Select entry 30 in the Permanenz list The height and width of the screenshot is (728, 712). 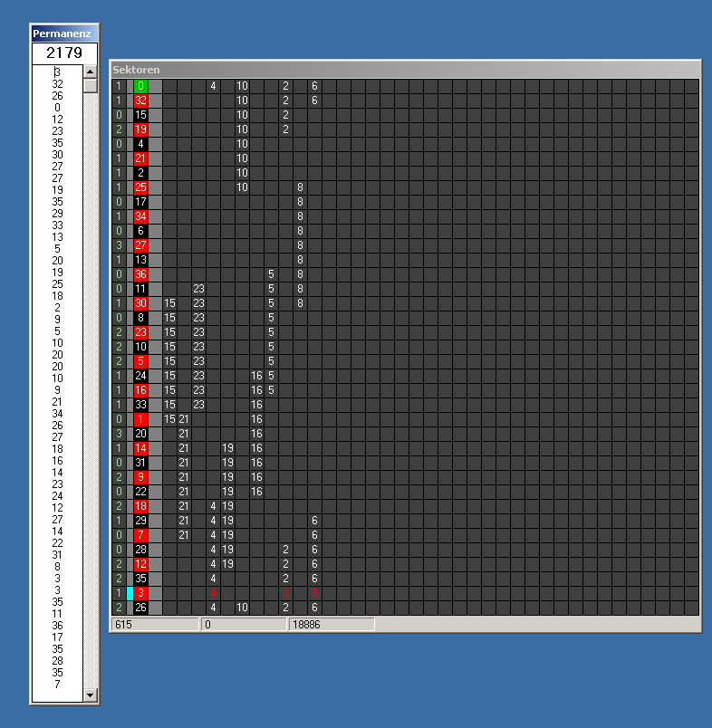(57, 155)
